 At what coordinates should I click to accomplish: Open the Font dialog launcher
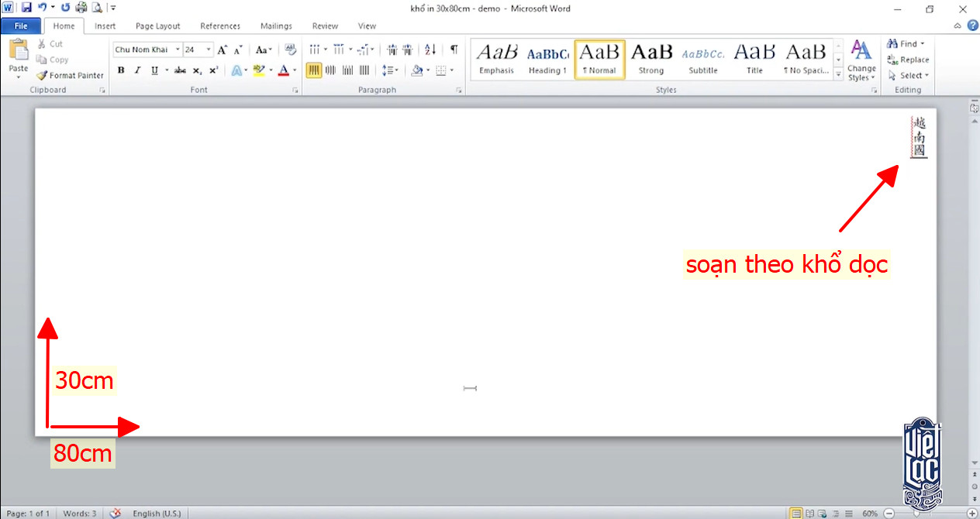tap(295, 91)
